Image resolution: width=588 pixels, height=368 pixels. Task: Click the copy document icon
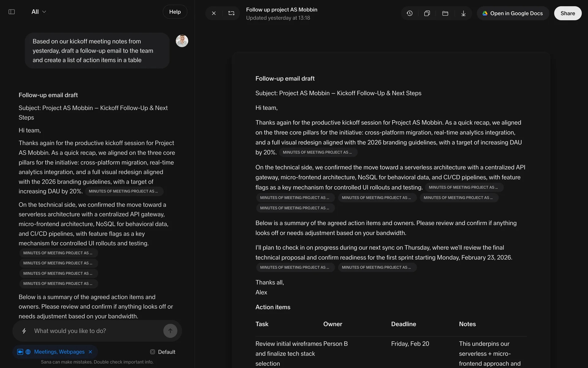tap(427, 13)
